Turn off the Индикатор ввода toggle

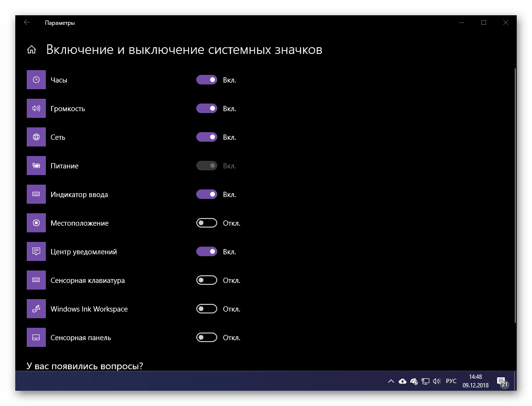tap(207, 194)
